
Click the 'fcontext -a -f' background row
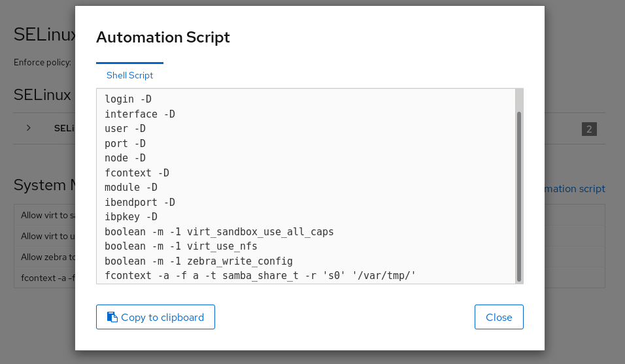(44, 278)
